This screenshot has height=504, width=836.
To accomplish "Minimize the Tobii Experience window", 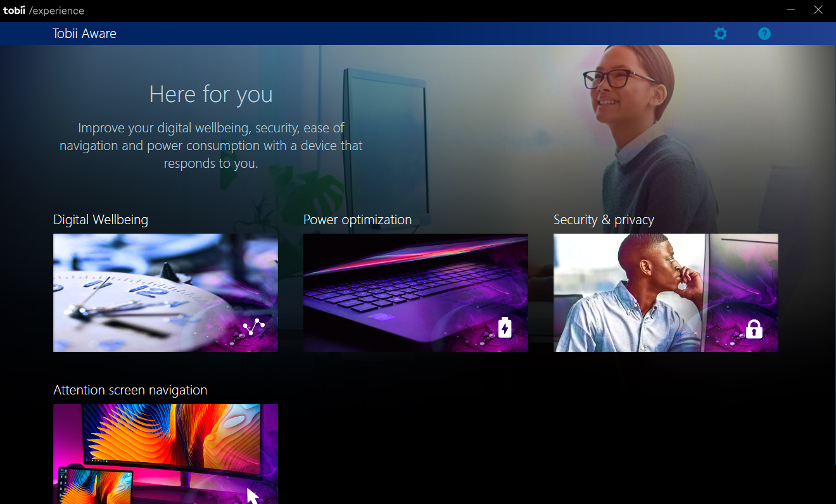I will [x=791, y=9].
